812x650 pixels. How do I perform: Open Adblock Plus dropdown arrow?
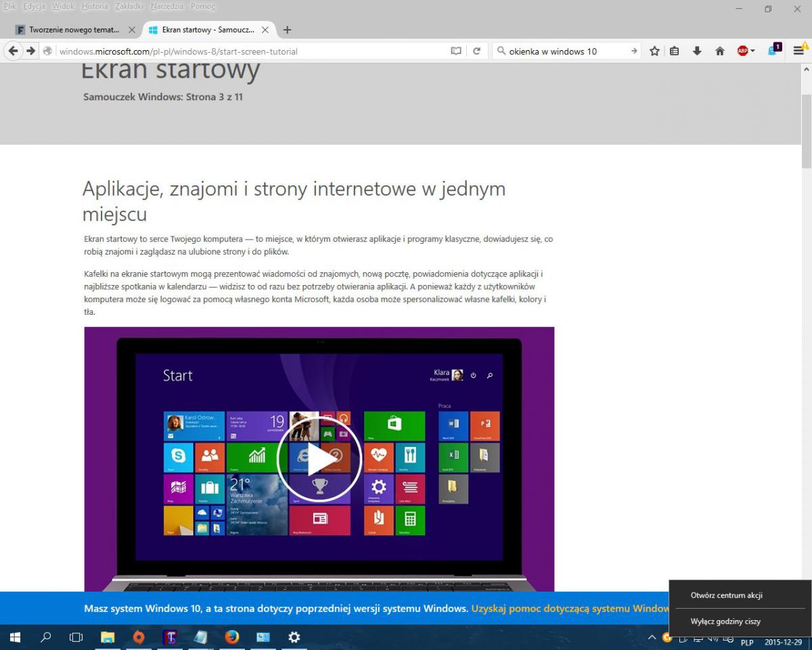[752, 51]
